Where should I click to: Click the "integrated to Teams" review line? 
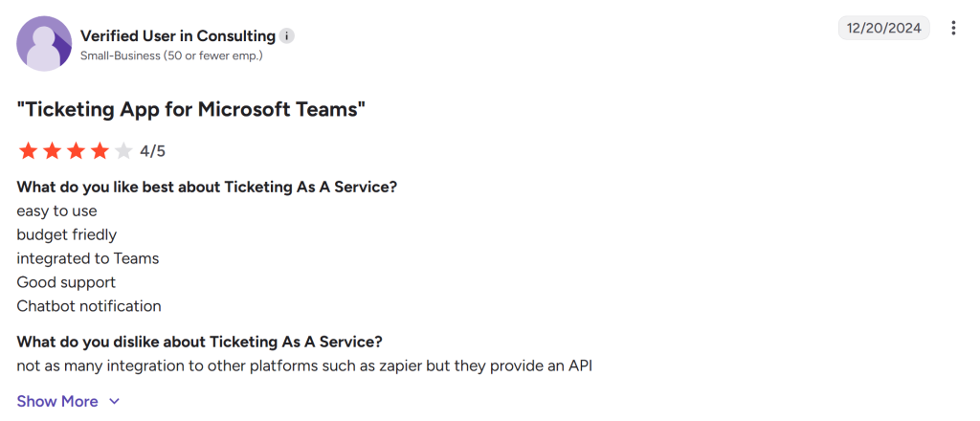tap(87, 258)
